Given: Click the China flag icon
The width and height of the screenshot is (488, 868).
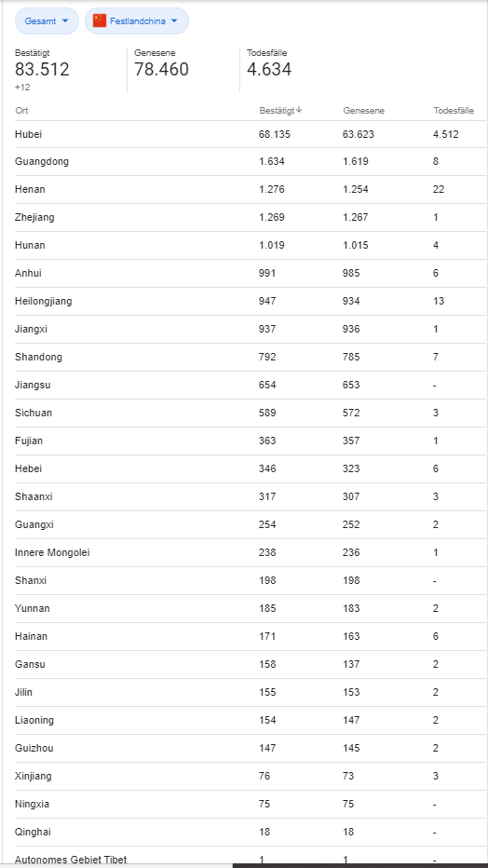Looking at the screenshot, I should 100,21.
